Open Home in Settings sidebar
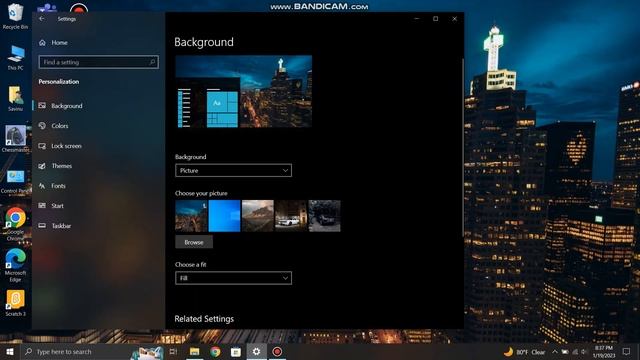The width and height of the screenshot is (640, 360). click(x=53, y=42)
